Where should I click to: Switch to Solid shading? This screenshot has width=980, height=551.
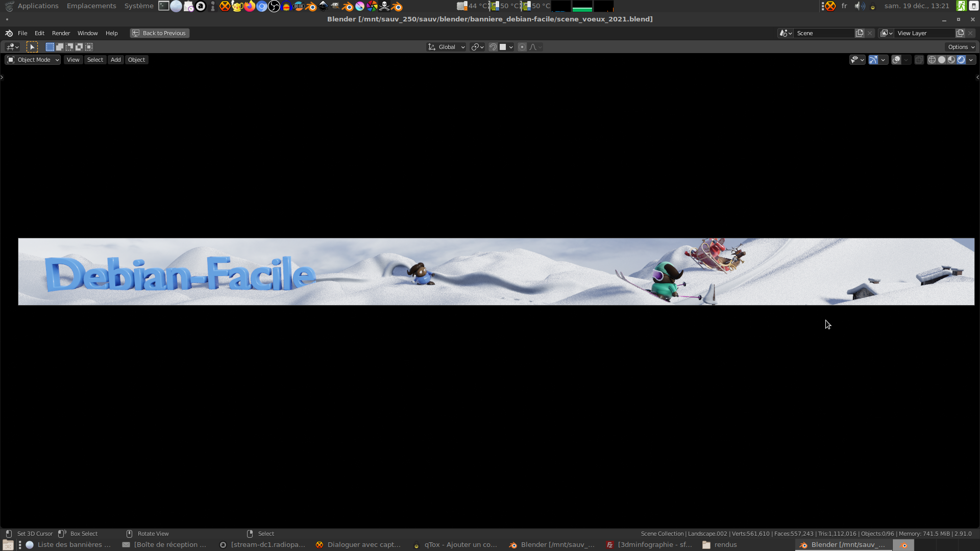coord(942,60)
